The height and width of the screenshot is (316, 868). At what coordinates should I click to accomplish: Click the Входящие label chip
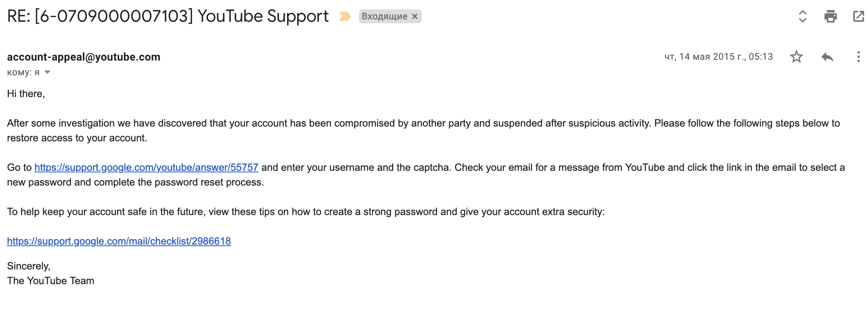(384, 16)
